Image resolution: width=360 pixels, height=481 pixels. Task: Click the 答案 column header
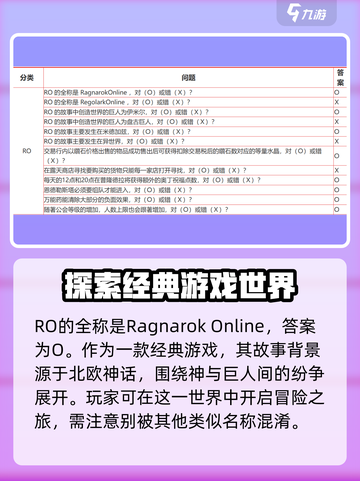pyautogui.click(x=340, y=77)
